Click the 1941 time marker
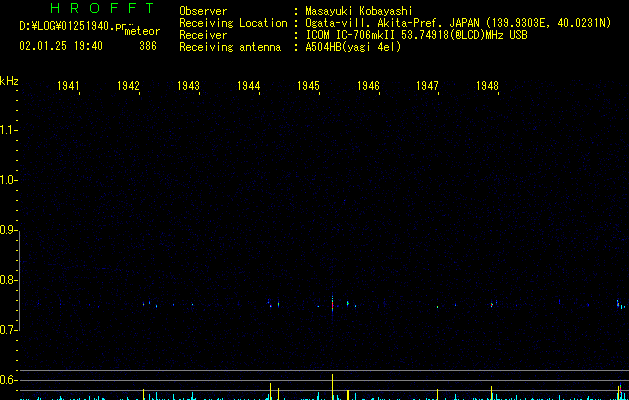Viewport: 629px width, 400px height. 68,86
